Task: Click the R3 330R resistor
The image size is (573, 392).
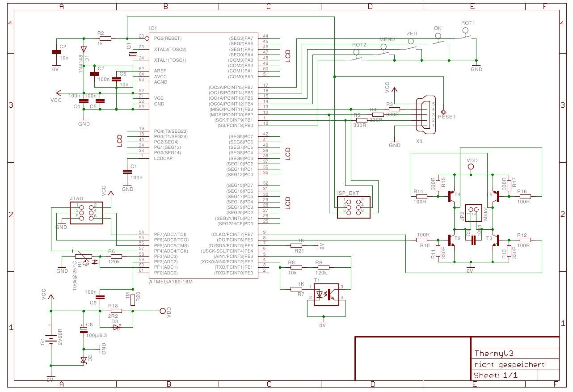Action: 394,109
